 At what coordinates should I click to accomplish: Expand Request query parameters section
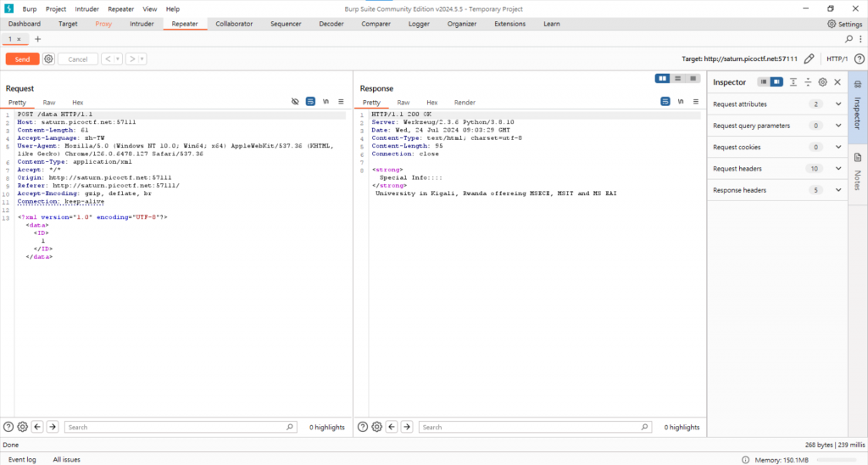coord(777,126)
